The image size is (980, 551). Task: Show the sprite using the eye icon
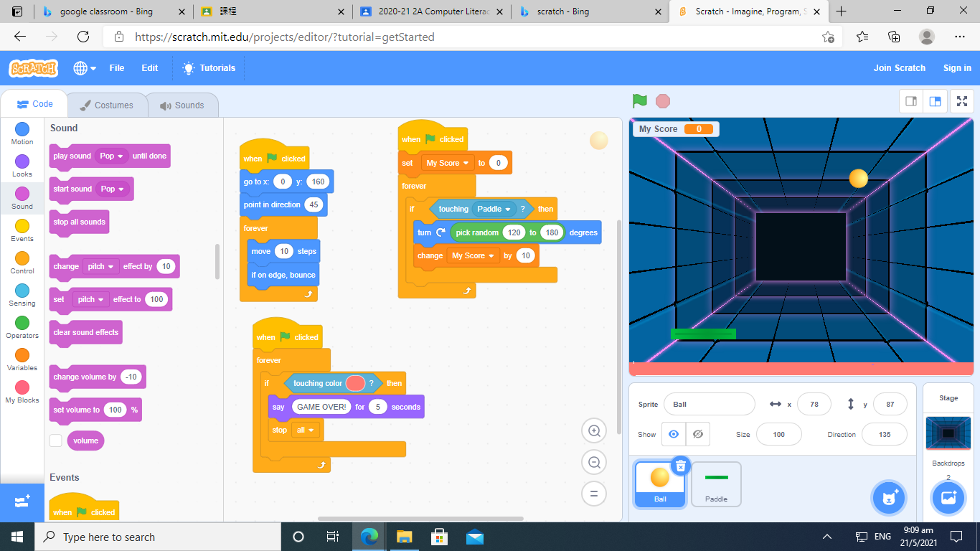673,434
